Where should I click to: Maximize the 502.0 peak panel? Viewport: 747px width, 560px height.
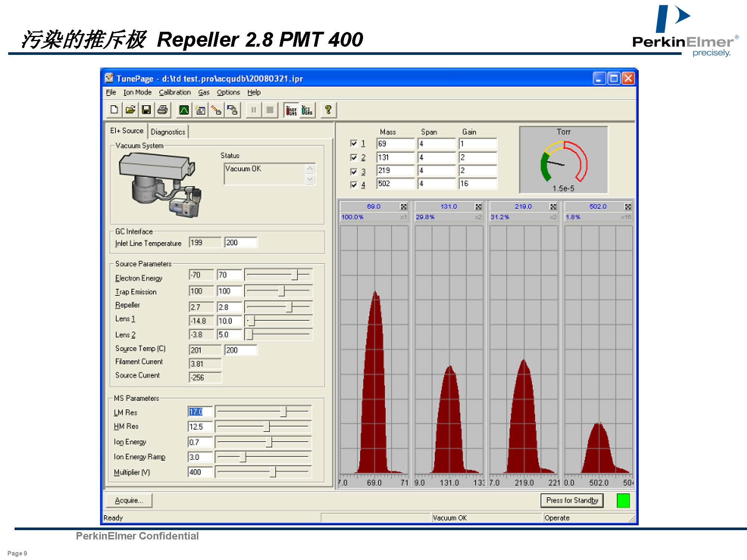tap(628, 206)
